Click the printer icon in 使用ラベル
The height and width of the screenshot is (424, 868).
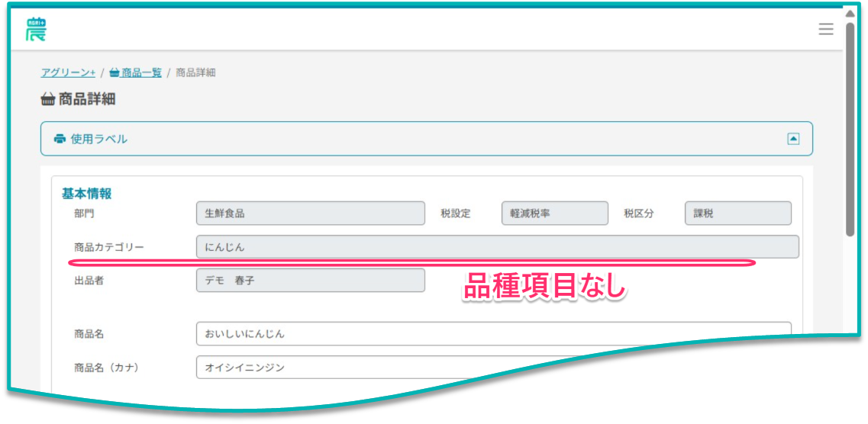pos(60,139)
